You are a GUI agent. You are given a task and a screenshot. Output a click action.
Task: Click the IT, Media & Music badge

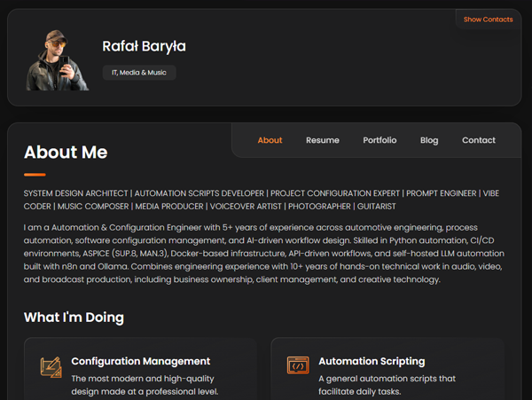coord(139,73)
